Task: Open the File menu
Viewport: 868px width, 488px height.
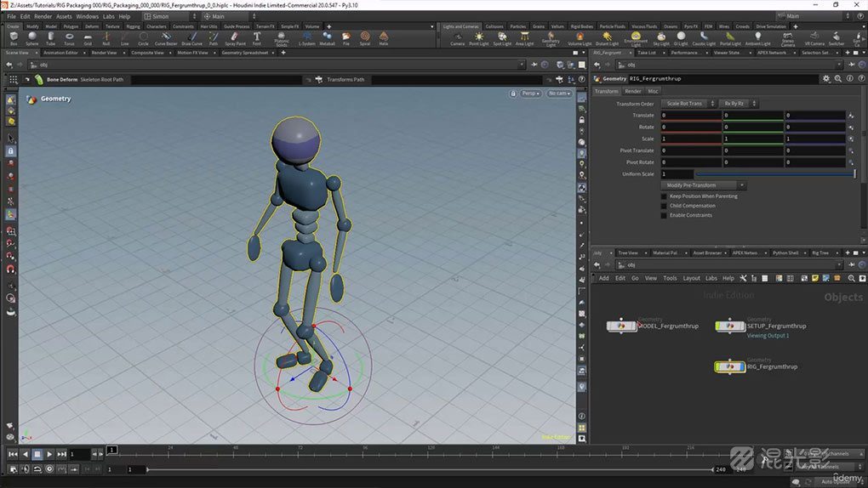Action: [x=11, y=17]
